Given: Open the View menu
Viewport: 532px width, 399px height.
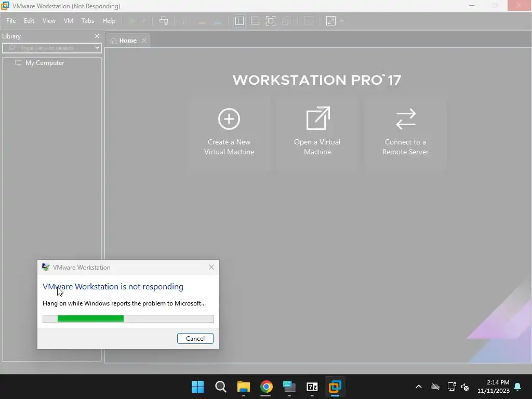Looking at the screenshot, I should pos(49,21).
